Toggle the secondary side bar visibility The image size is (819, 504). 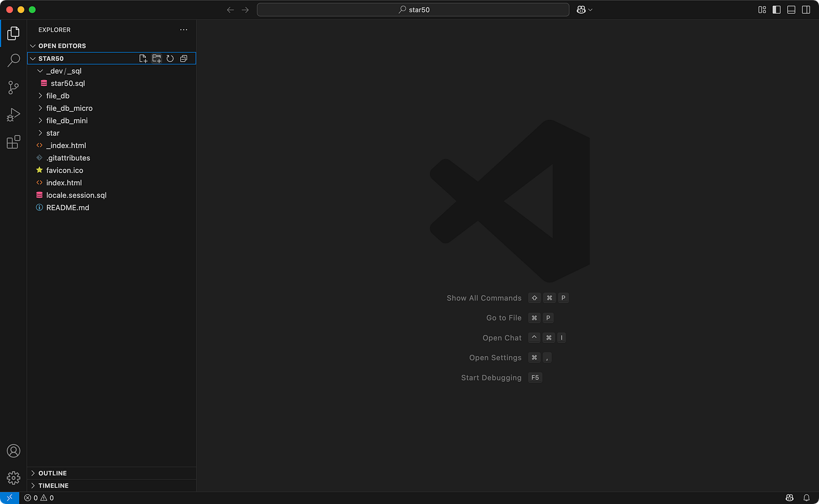[806, 10]
